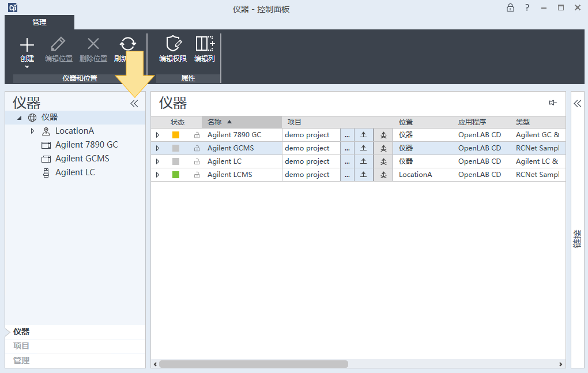The image size is (588, 373).
Task: Click lock icon beside Agilent LC
Action: 197,161
